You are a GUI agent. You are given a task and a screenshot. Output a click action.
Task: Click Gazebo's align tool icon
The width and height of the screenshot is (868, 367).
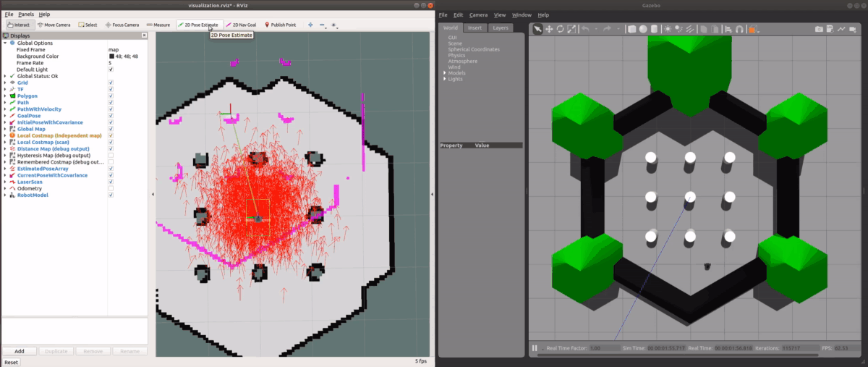(728, 29)
